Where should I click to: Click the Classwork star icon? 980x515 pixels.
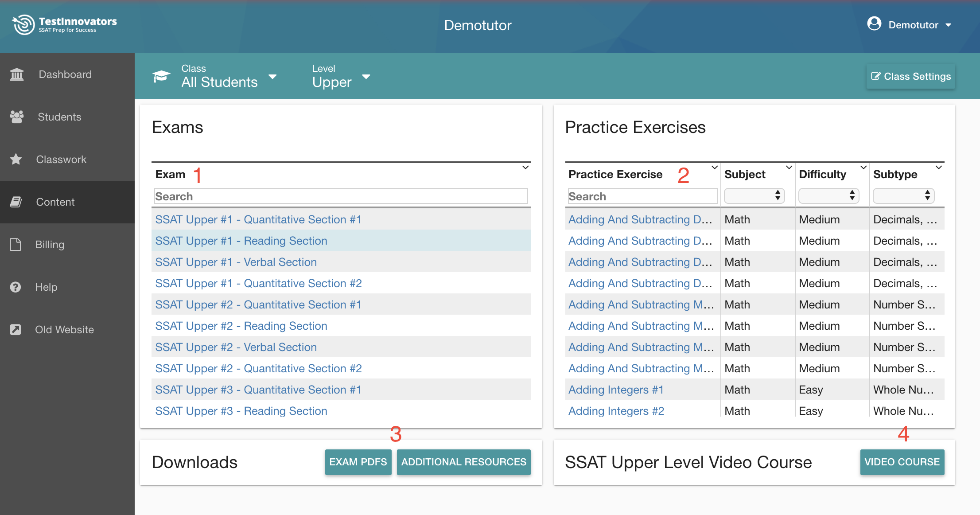coord(16,159)
